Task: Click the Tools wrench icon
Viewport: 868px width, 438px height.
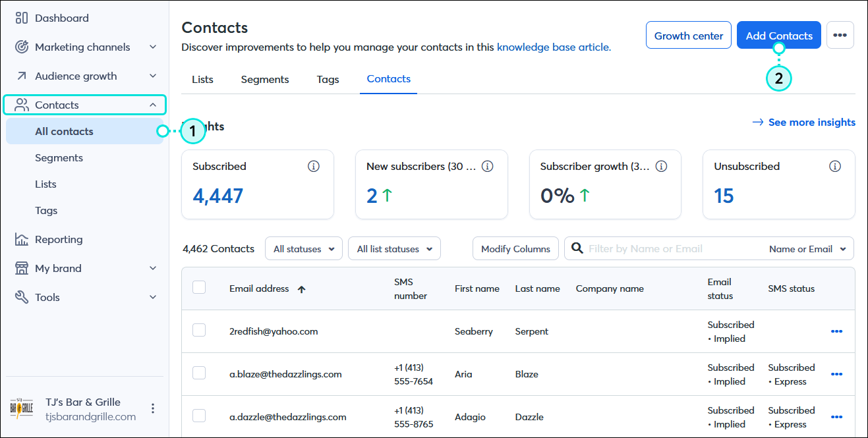Action: (22, 297)
